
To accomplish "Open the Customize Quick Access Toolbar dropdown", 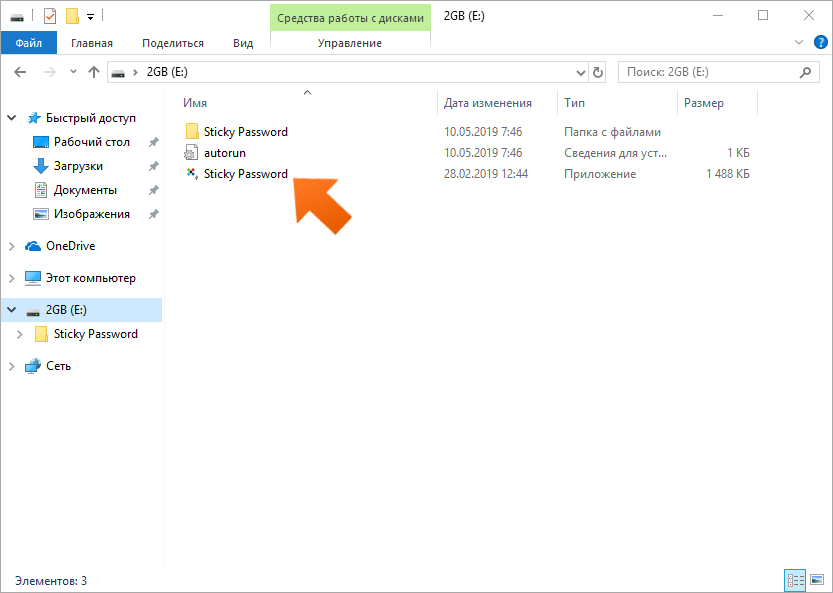I will pyautogui.click(x=90, y=17).
